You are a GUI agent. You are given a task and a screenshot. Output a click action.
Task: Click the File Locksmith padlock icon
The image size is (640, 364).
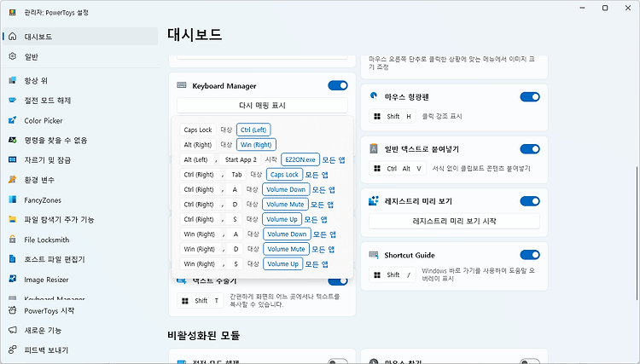click(x=13, y=240)
